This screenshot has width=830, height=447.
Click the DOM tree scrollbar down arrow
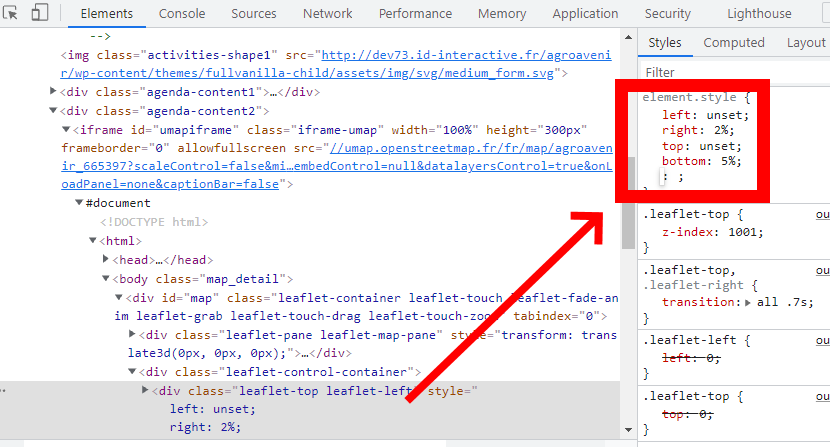[x=628, y=430]
